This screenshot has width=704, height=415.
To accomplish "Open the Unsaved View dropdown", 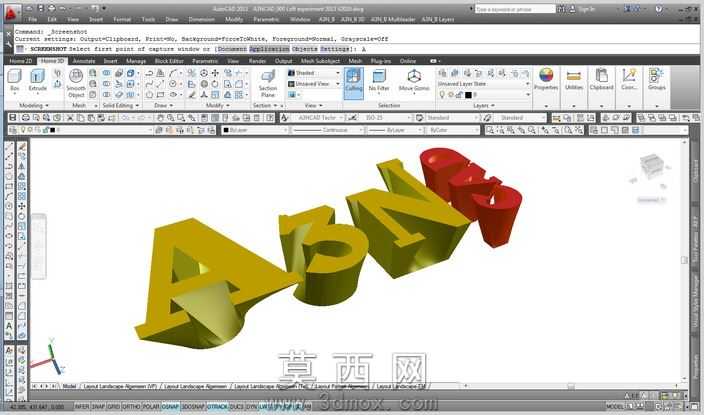I will point(314,84).
